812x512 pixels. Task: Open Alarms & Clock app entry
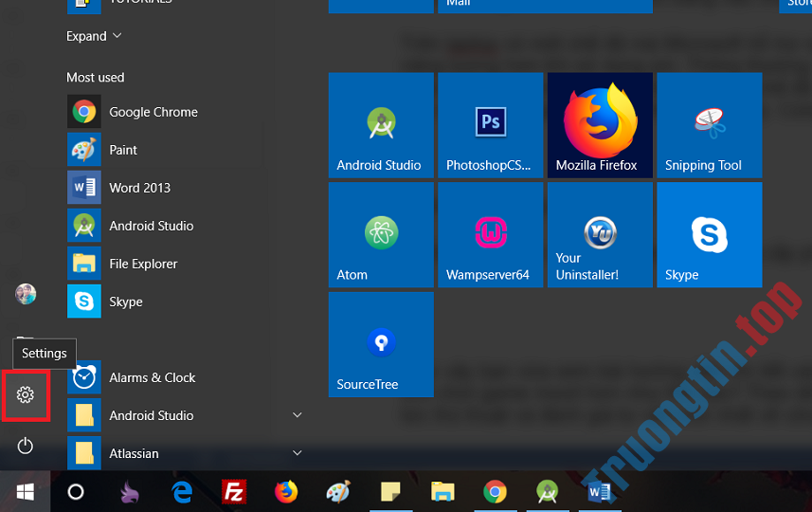click(x=152, y=377)
